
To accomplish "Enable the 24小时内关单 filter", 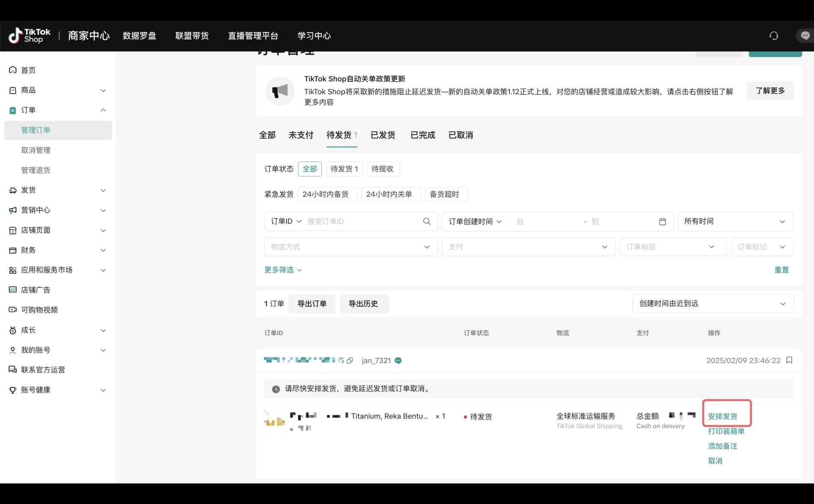I will coord(390,194).
